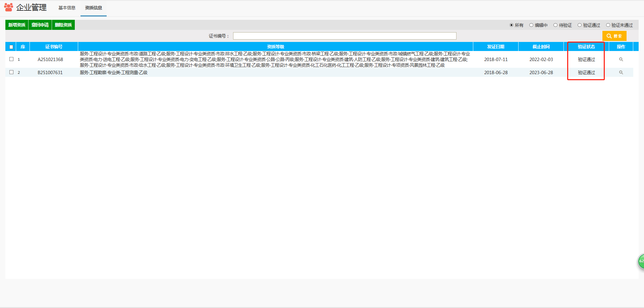644x308 pixels.
Task: Check the checkbox for row 2
Action: coord(11,72)
